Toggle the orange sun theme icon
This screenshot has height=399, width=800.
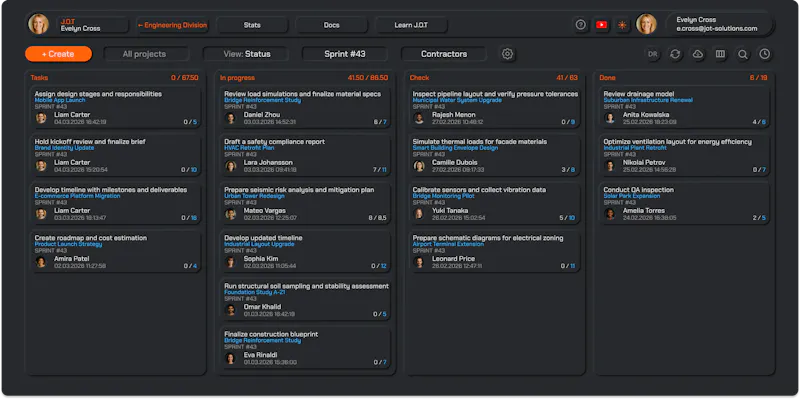tap(622, 24)
